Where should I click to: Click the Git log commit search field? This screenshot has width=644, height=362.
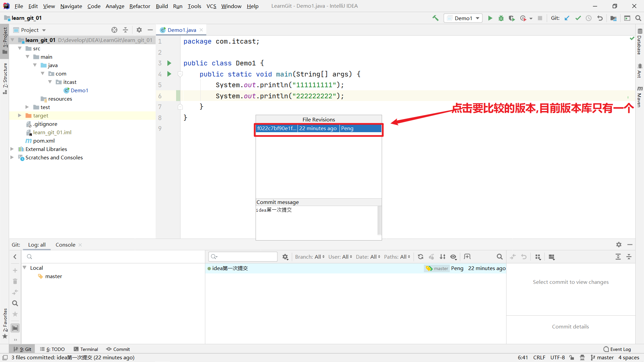(x=243, y=257)
